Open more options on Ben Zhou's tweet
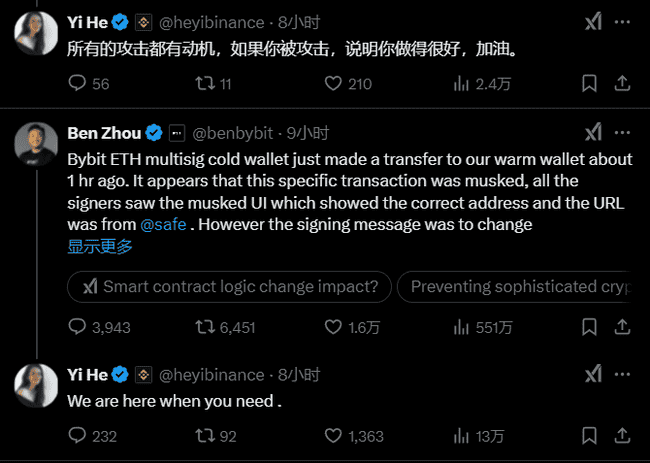 tap(622, 132)
